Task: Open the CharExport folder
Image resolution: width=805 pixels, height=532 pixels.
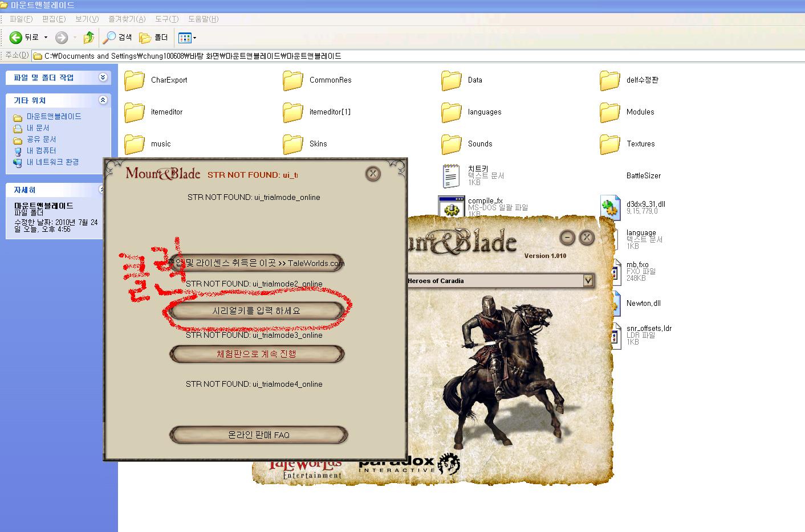Action: coord(135,80)
